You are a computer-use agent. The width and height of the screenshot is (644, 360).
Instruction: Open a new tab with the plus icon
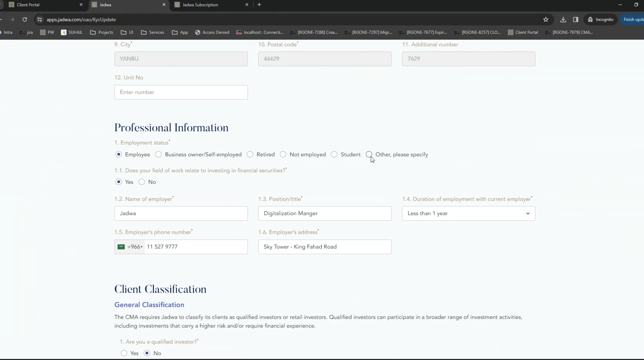coord(259,5)
